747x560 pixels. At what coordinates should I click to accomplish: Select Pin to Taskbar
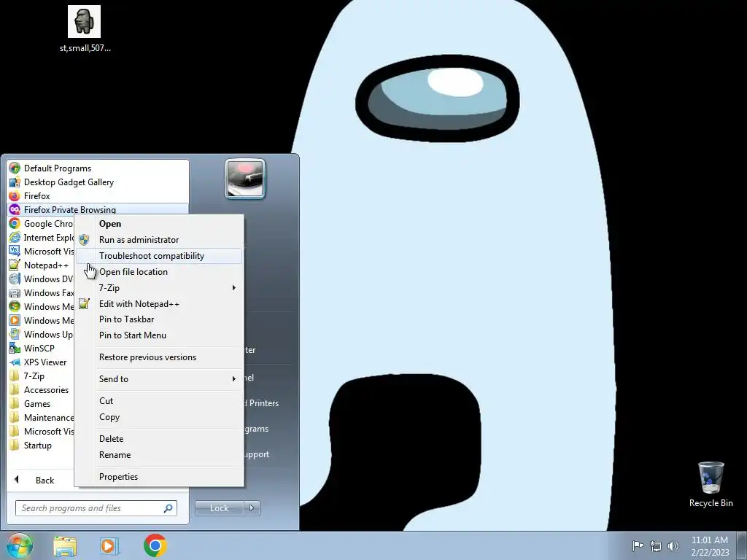pyautogui.click(x=159, y=319)
